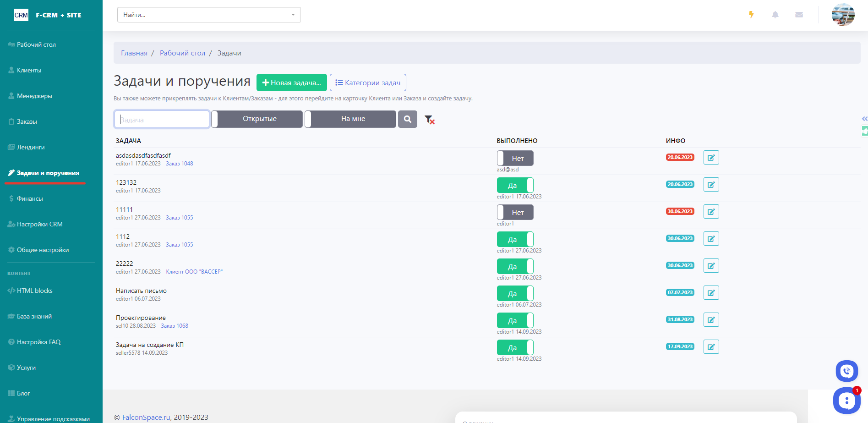This screenshot has width=868, height=423.
Task: Expand the Найти search dropdown
Action: pyautogui.click(x=293, y=15)
